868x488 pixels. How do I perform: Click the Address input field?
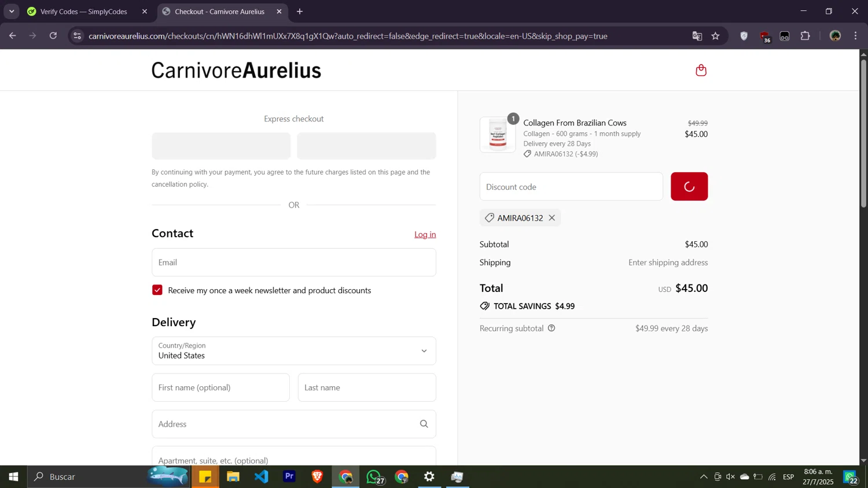[x=293, y=424]
